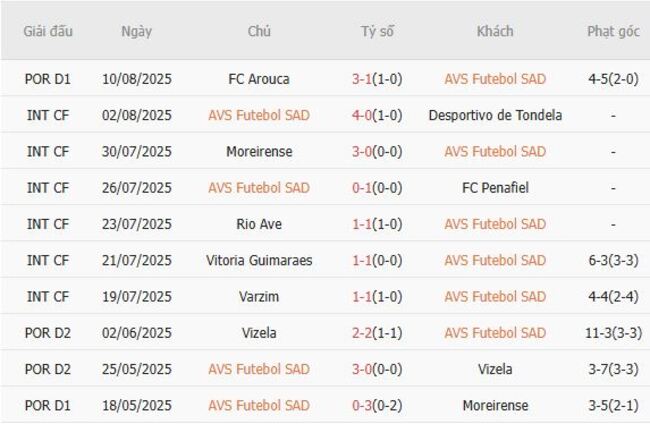650x424 pixels.
Task: Click home team Vizela in 02/06/2025 row
Action: tap(259, 333)
